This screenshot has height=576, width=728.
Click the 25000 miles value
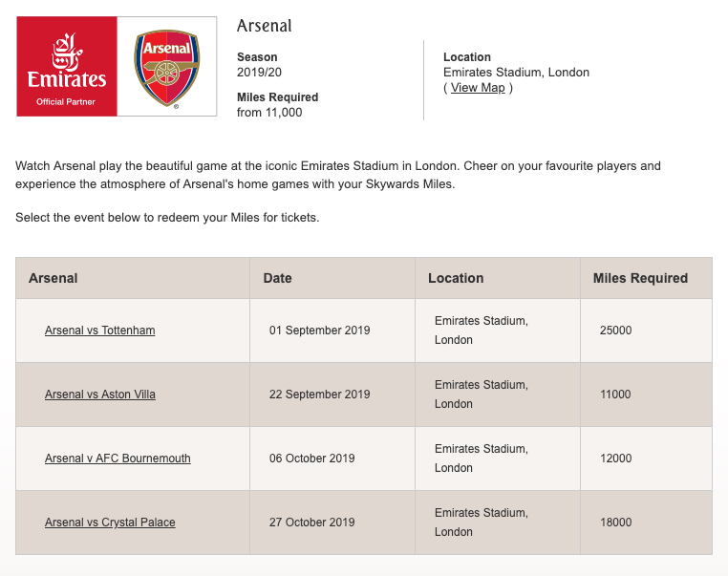(615, 331)
